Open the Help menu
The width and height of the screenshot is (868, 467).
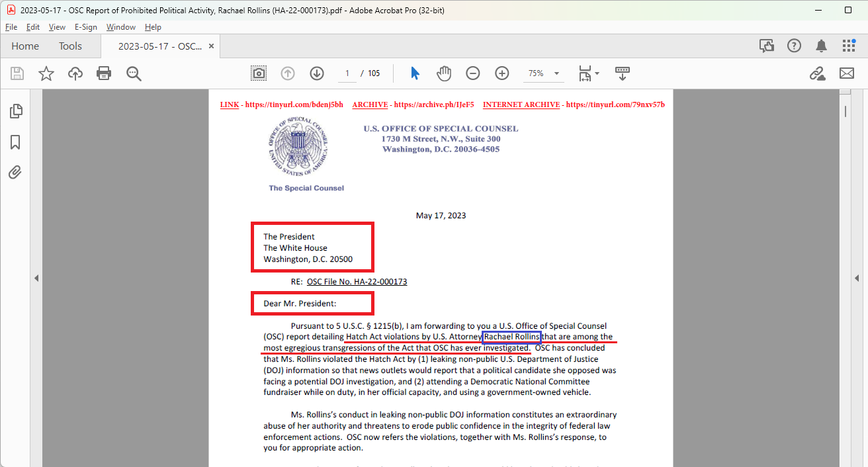153,27
